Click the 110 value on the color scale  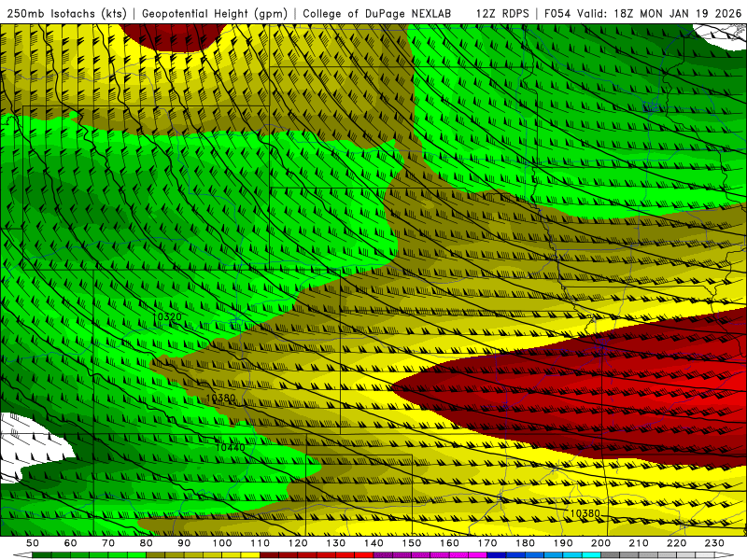tap(260, 543)
